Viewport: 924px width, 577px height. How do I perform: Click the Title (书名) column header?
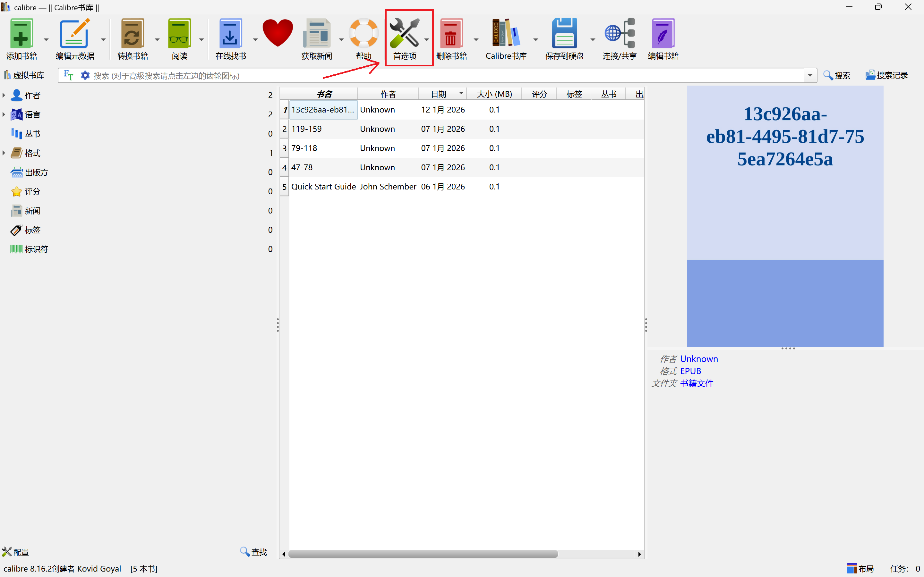(x=324, y=94)
